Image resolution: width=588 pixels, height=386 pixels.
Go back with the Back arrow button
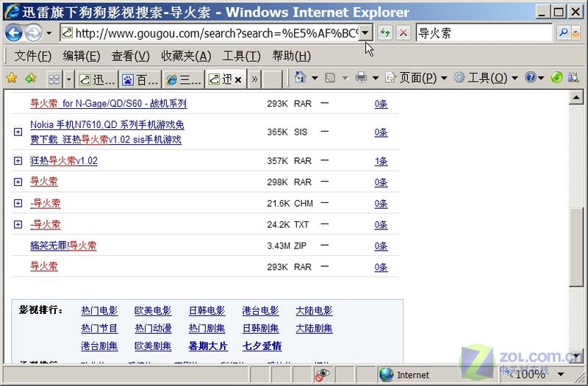click(x=14, y=33)
